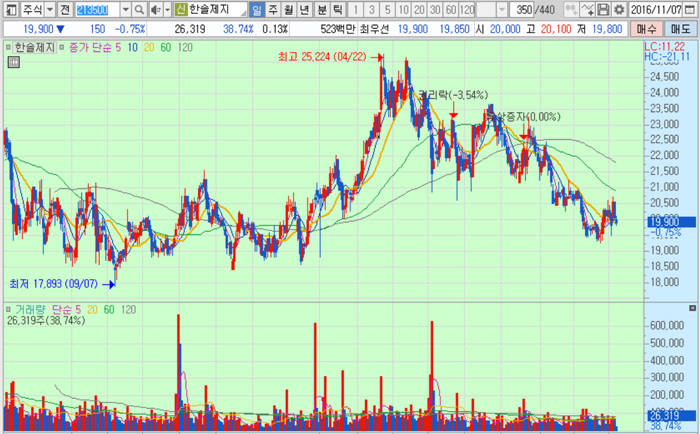This screenshot has width=700, height=434.
Task: Switch to the monthly (월) chart period
Action: (x=289, y=9)
